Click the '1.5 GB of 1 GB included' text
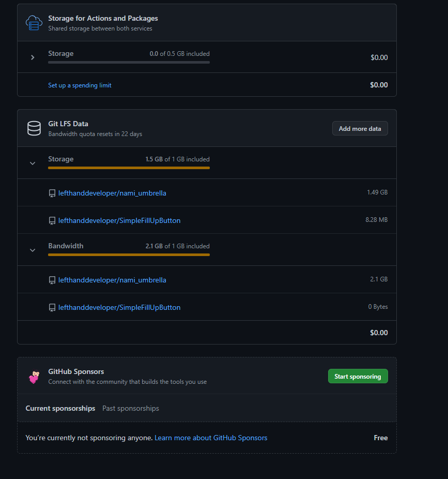Screen dimensions: 448x479 [177, 159]
